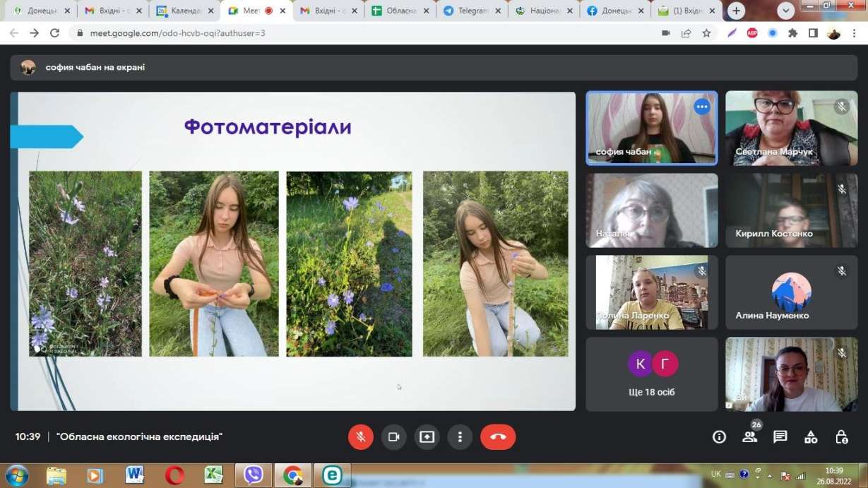
Task: Bookmark this page with the star
Action: point(706,33)
